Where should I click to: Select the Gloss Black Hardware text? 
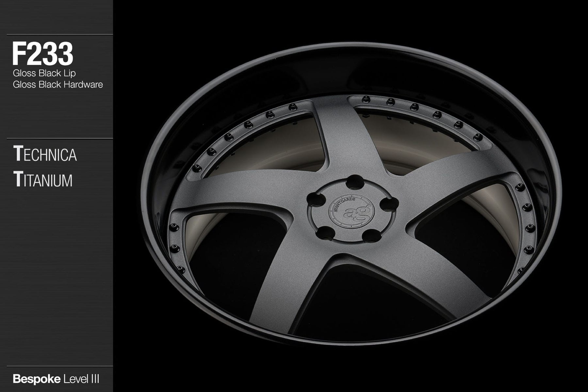[x=58, y=85]
